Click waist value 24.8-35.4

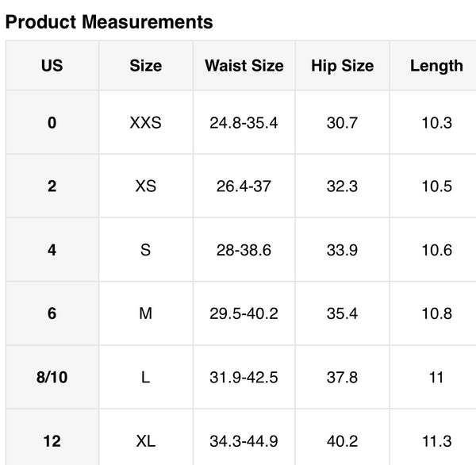tap(244, 123)
